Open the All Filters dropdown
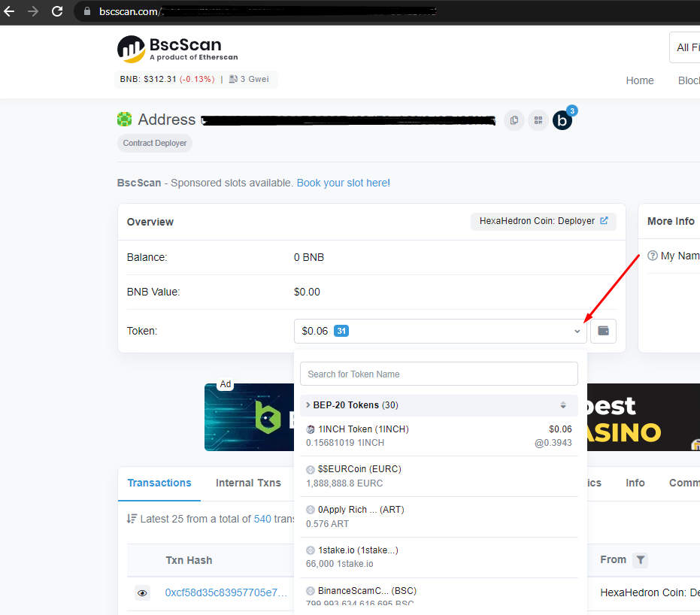The height and width of the screenshot is (615, 700). click(x=685, y=47)
